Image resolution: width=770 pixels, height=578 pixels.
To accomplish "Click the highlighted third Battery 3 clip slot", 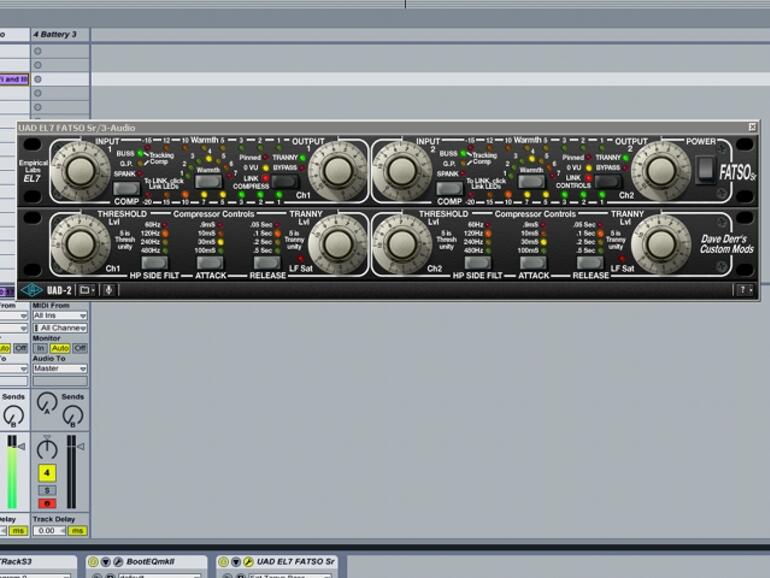I will pyautogui.click(x=60, y=79).
